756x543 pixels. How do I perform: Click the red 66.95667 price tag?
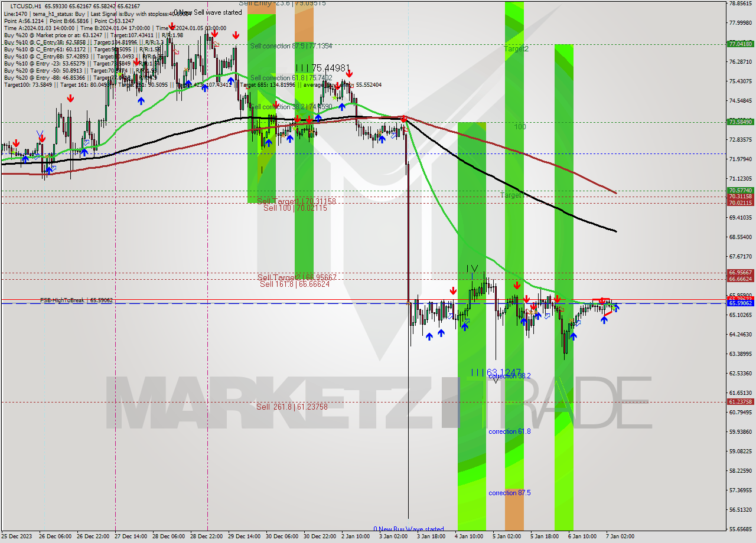[741, 272]
